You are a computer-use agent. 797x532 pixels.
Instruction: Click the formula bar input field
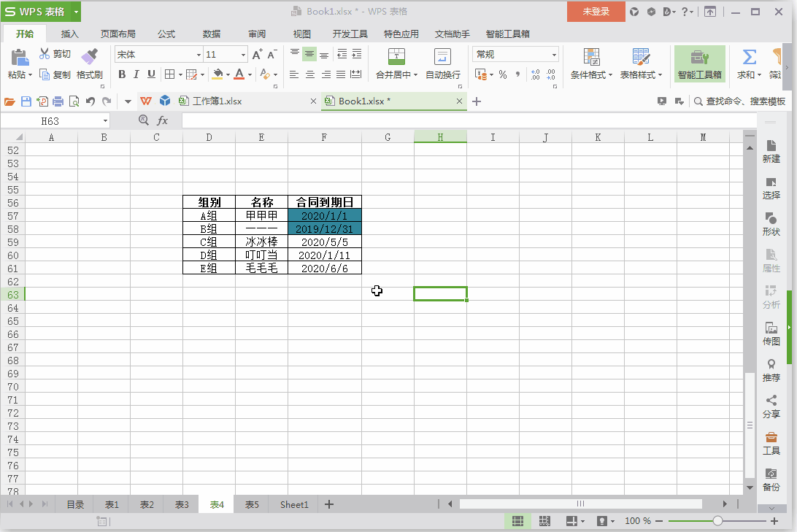(x=469, y=120)
